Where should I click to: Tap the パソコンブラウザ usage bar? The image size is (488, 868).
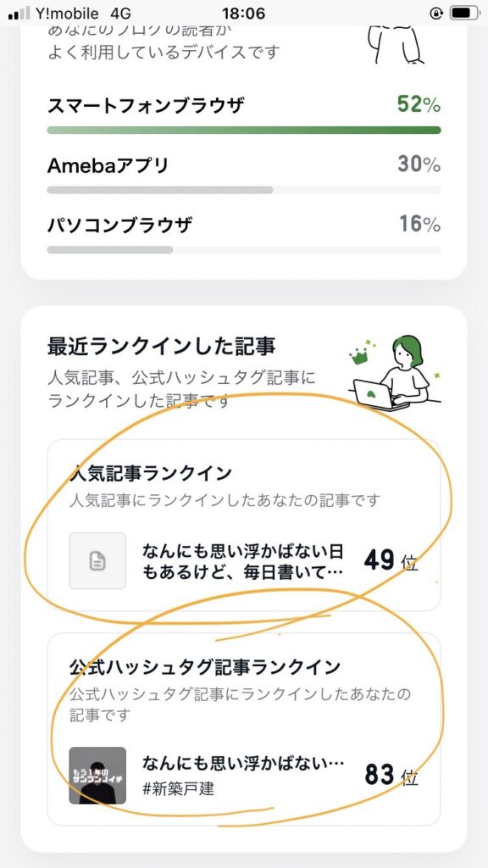[x=244, y=250]
